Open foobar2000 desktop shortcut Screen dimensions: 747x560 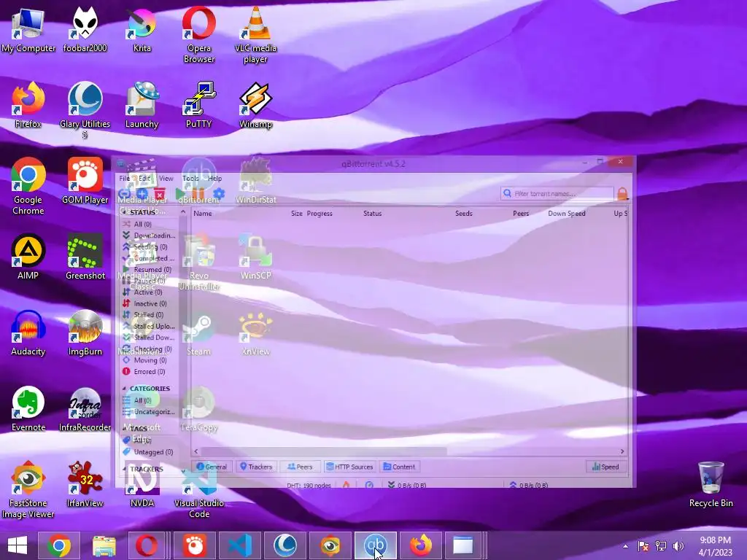(85, 29)
